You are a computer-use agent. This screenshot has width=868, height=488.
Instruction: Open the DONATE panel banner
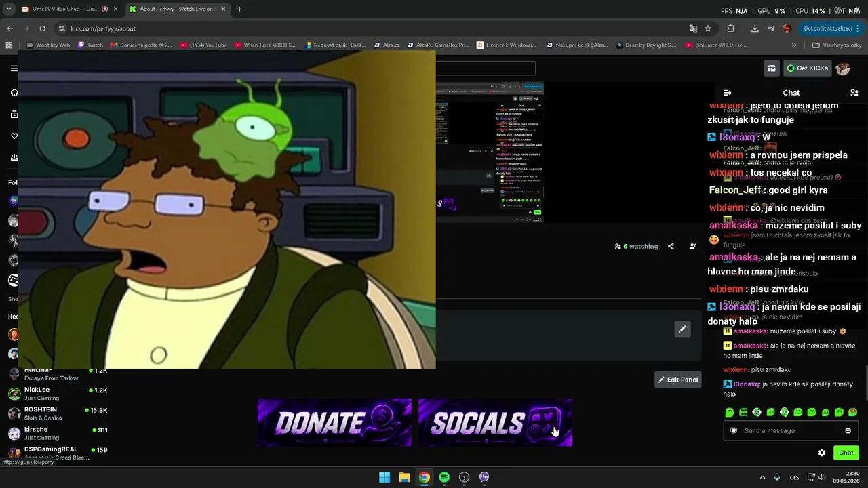(x=334, y=423)
